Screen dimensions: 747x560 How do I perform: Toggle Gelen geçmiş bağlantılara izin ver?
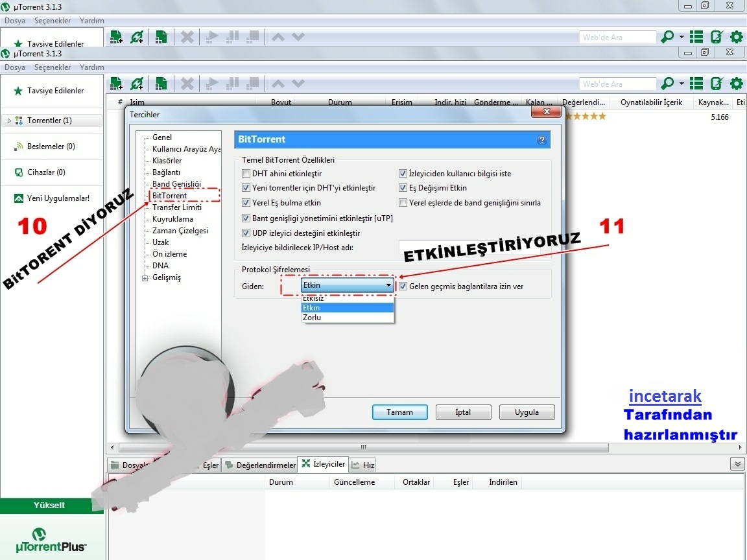(x=403, y=286)
